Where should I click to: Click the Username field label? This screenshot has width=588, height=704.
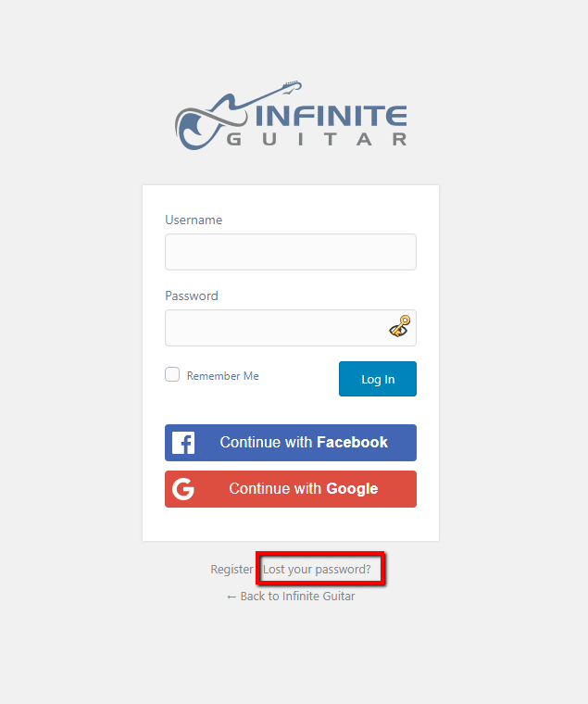click(x=194, y=220)
